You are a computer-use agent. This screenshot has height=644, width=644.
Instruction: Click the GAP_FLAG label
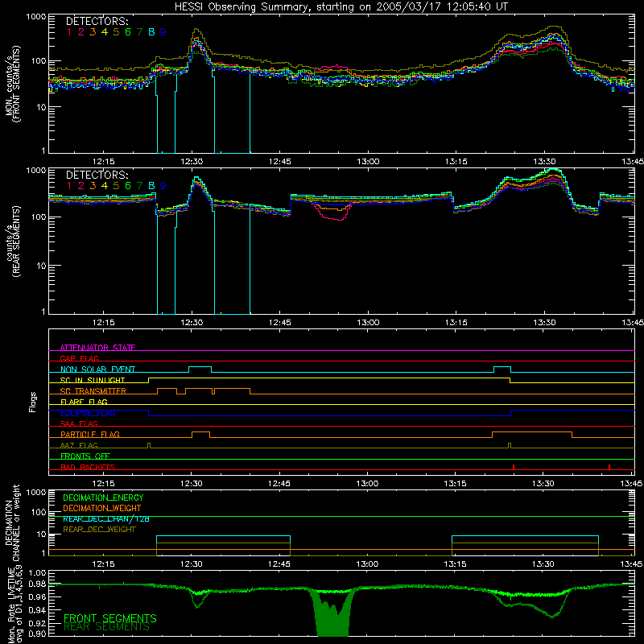coord(79,358)
